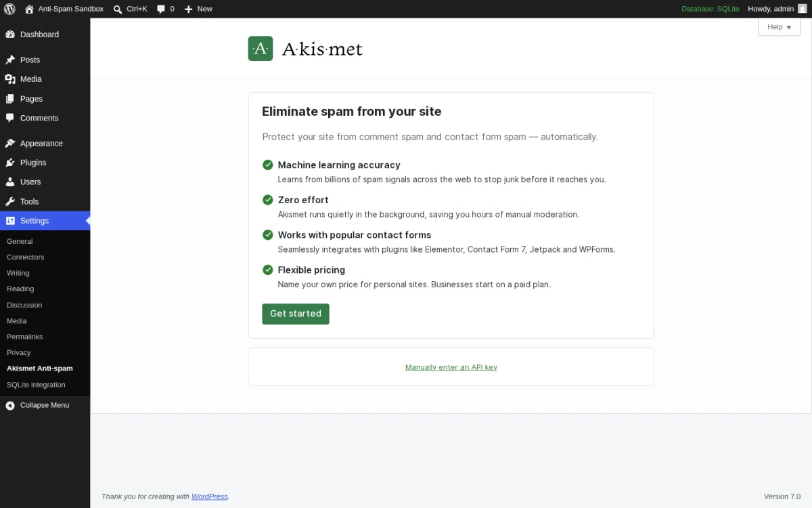Image resolution: width=812 pixels, height=508 pixels.
Task: Click the Settings sliders icon
Action: (x=10, y=221)
